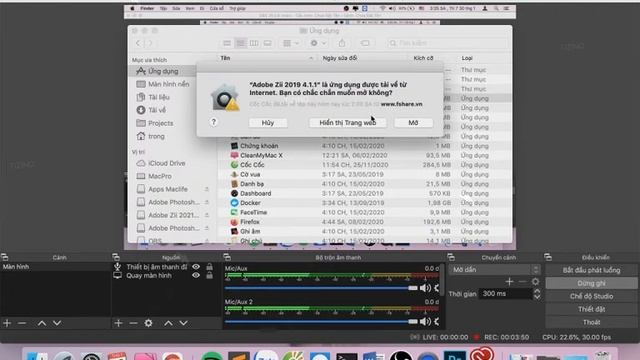640x360 pixels.
Task: Remove the selected scene with the minus icon
Action: (x=22, y=323)
